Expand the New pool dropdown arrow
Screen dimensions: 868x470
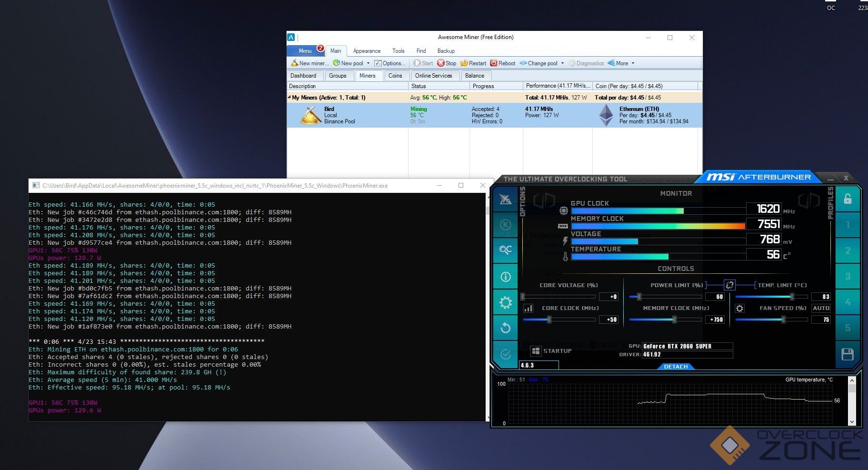[368, 63]
